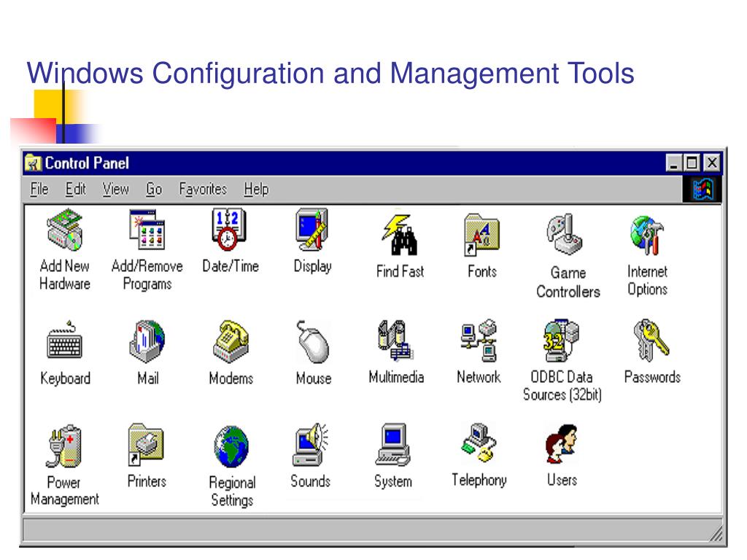
Task: Open the Users icon
Action: pyautogui.click(x=561, y=444)
